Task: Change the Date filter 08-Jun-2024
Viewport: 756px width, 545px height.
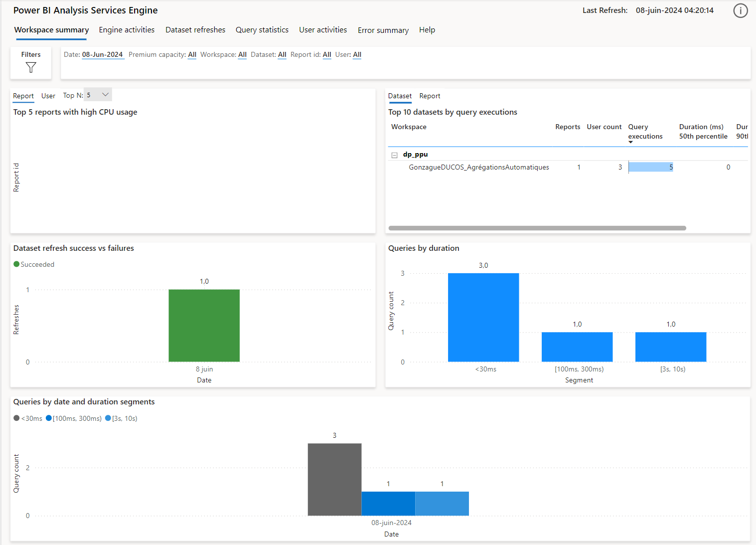Action: click(102, 55)
